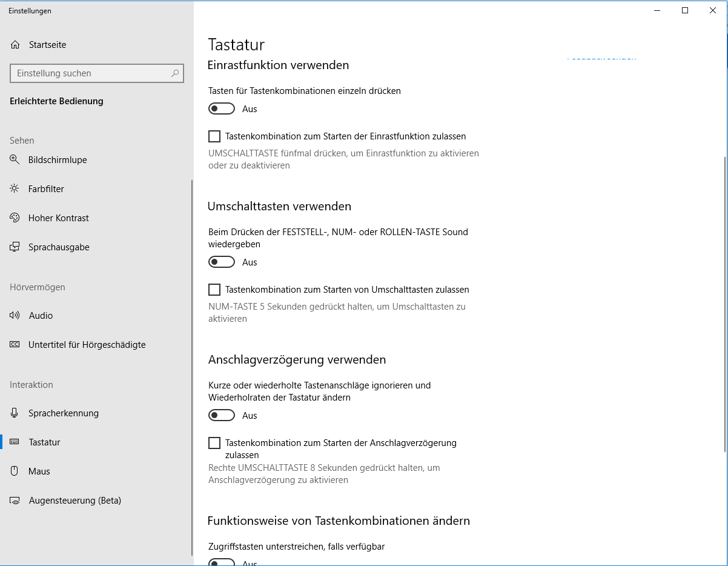Open Audio speaker icon

click(x=15, y=315)
